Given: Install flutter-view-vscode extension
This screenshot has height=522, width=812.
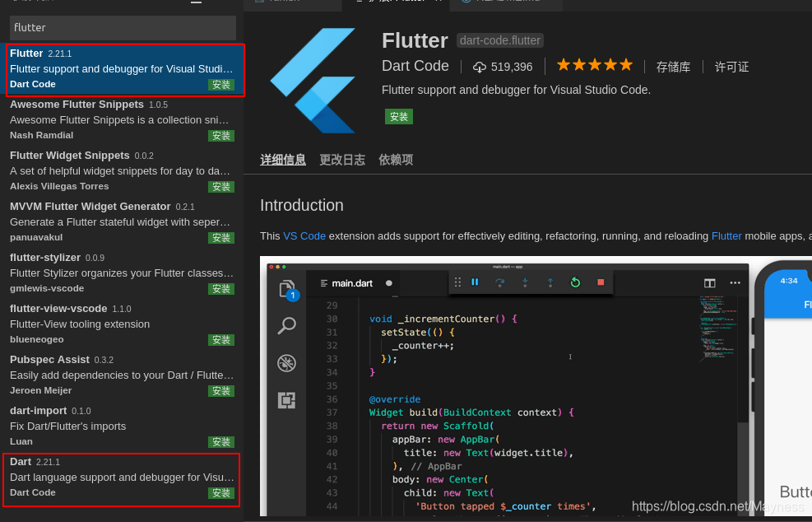Looking at the screenshot, I should [221, 340].
